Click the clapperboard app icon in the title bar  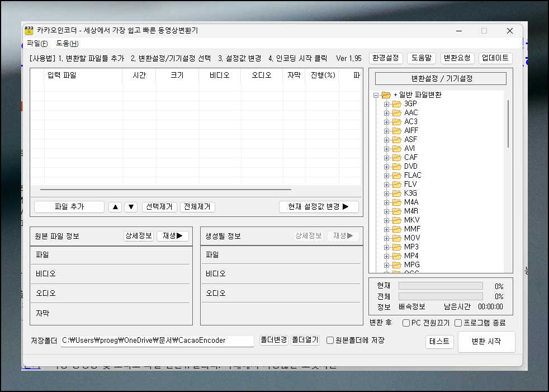tap(29, 31)
